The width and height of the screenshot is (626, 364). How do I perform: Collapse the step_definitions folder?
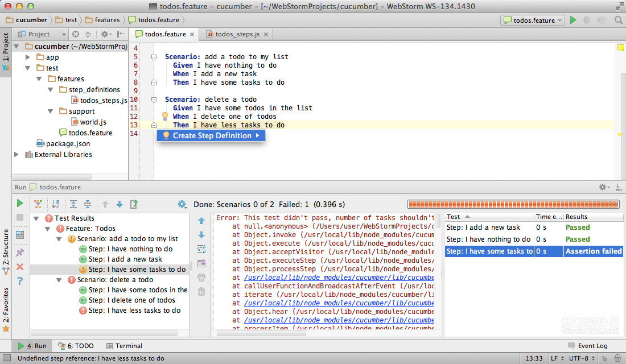pos(50,89)
